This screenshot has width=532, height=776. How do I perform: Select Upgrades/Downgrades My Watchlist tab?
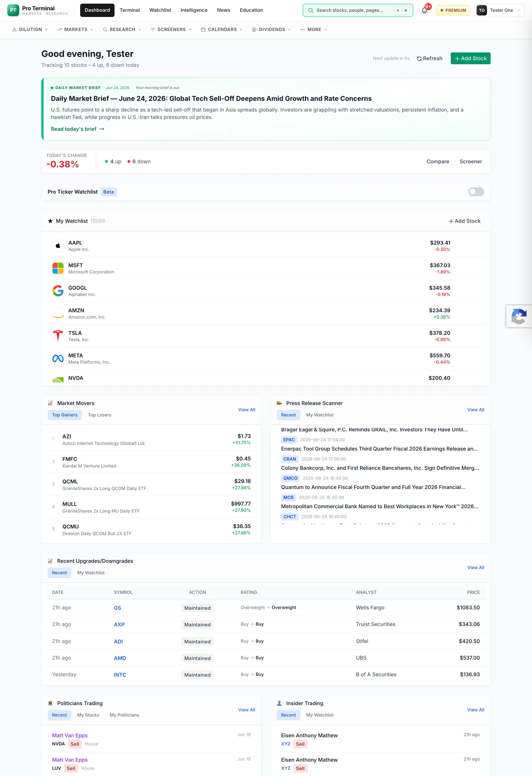(x=91, y=573)
